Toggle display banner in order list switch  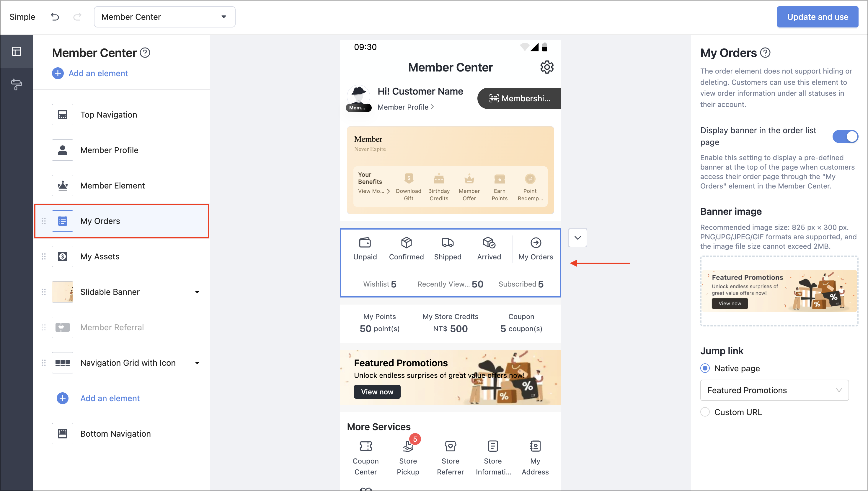[845, 136]
